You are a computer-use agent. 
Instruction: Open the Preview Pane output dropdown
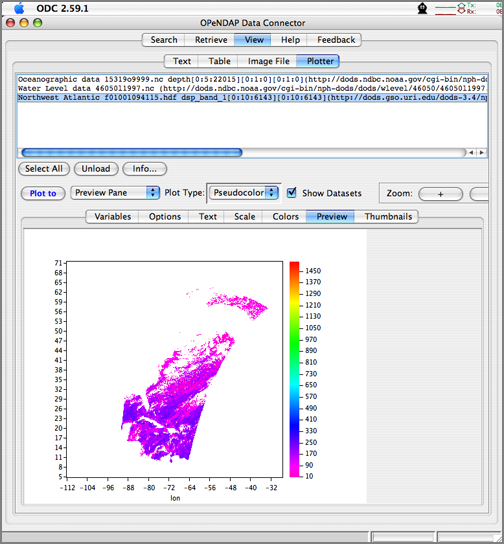[x=115, y=193]
